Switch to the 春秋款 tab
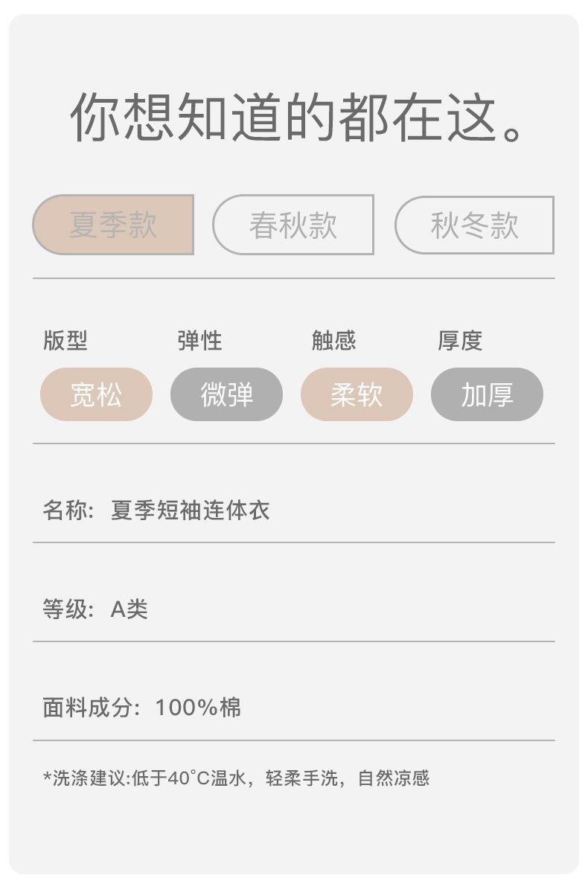588x887 pixels. click(293, 225)
